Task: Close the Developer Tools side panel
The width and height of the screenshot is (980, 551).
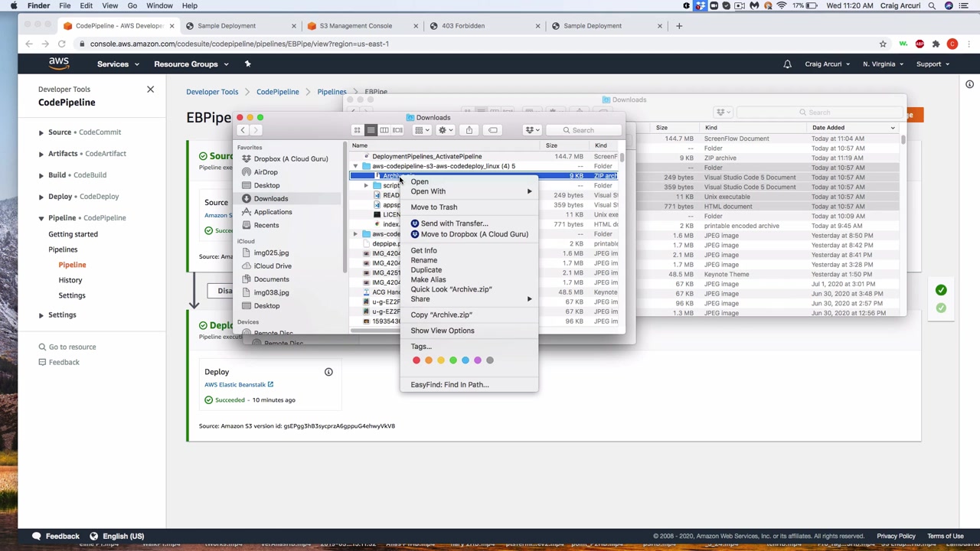Action: point(150,90)
